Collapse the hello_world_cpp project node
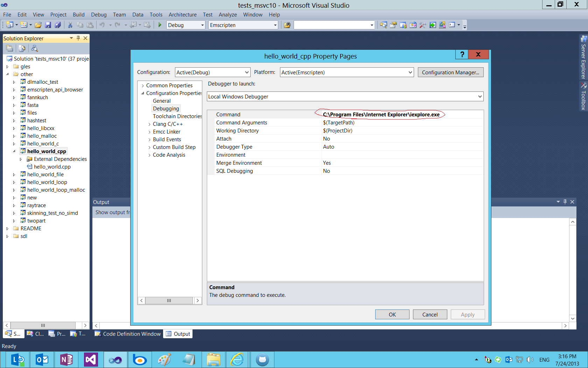This screenshot has width=588, height=368. 14,151
